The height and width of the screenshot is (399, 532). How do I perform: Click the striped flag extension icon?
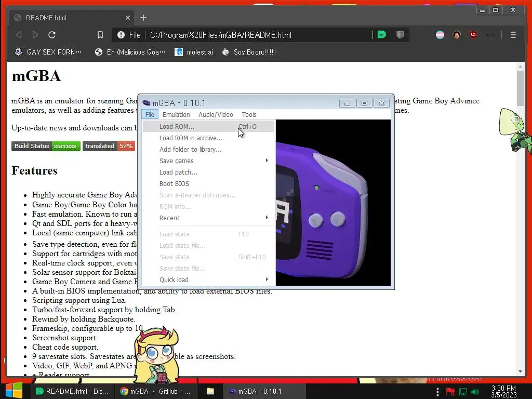440,35
